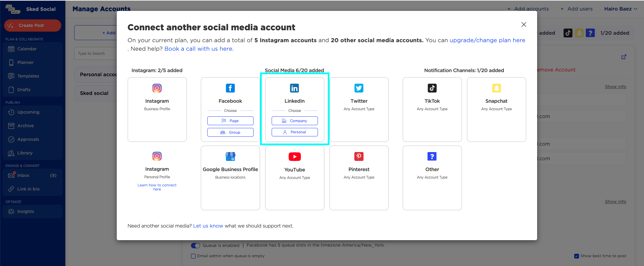Select the Instagram Personal Profile icon
This screenshot has width=644, height=266.
click(x=157, y=156)
